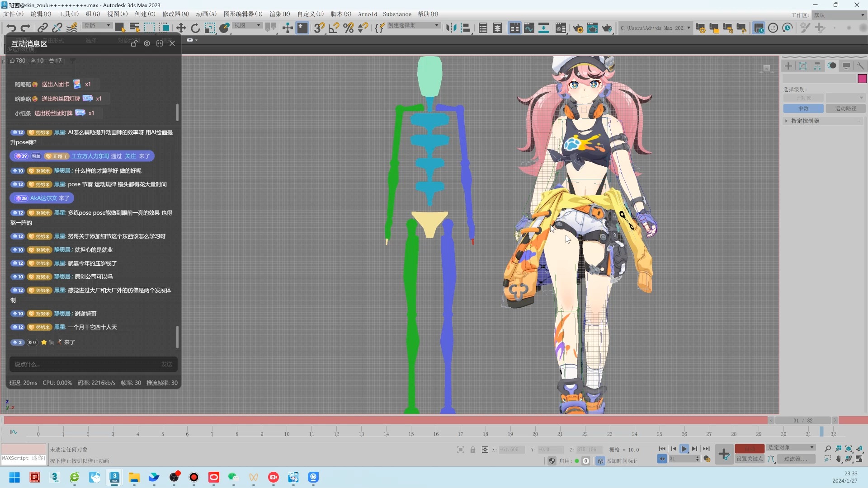Viewport: 868px width, 488px height.
Task: Open the Material Editor icon
Action: [561, 28]
